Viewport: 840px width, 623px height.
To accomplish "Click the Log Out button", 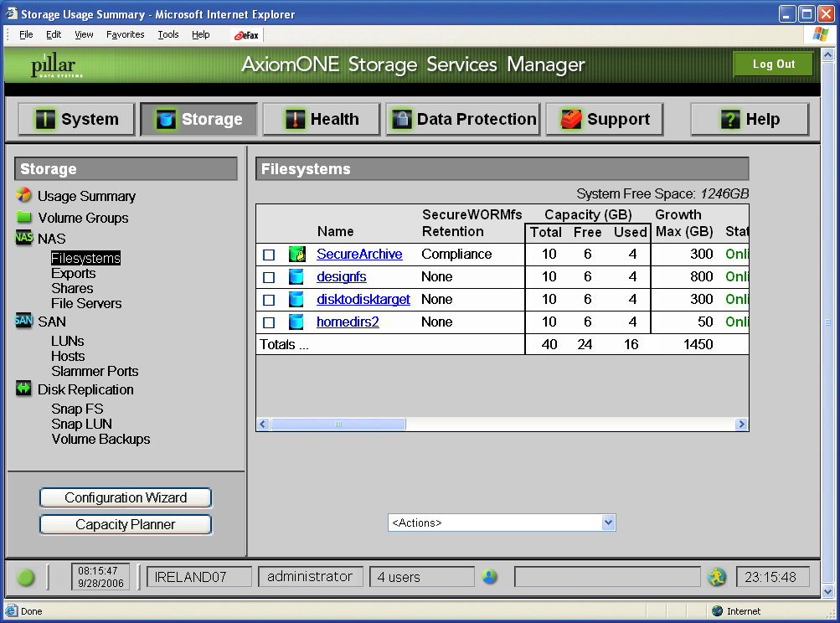I will click(x=774, y=64).
